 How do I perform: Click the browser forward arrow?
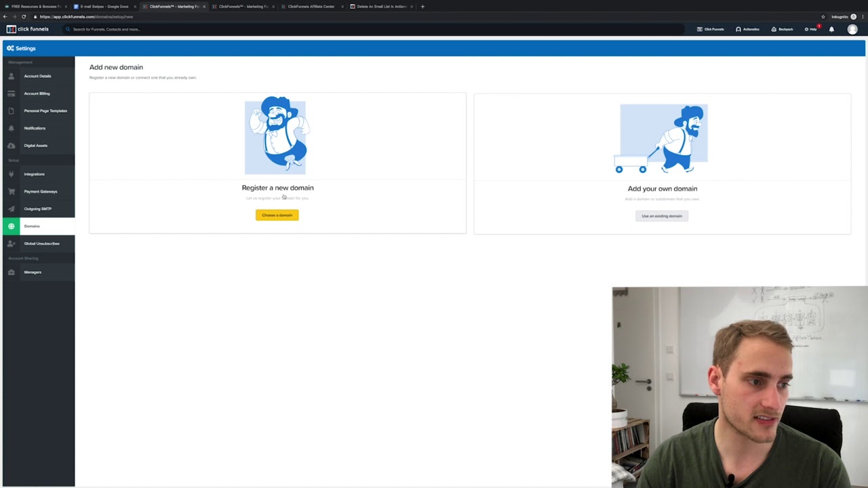click(14, 17)
